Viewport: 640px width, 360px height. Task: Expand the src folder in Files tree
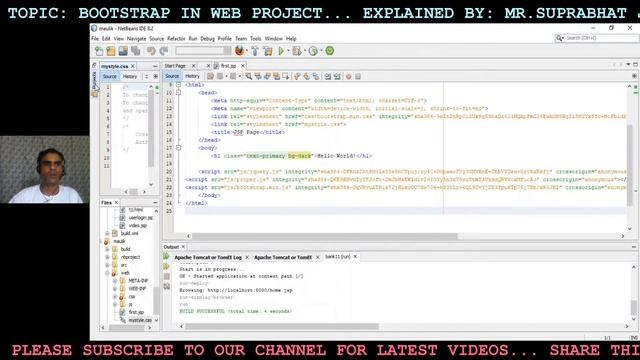[107, 265]
